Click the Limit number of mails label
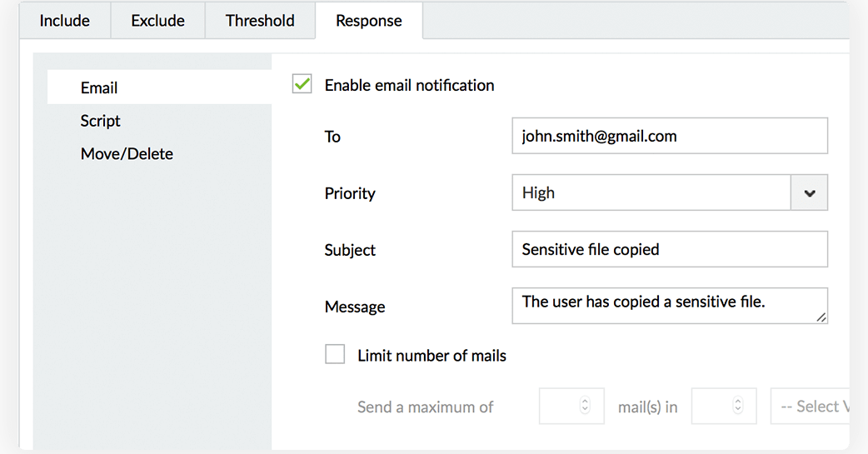The image size is (868, 454). 432,356
